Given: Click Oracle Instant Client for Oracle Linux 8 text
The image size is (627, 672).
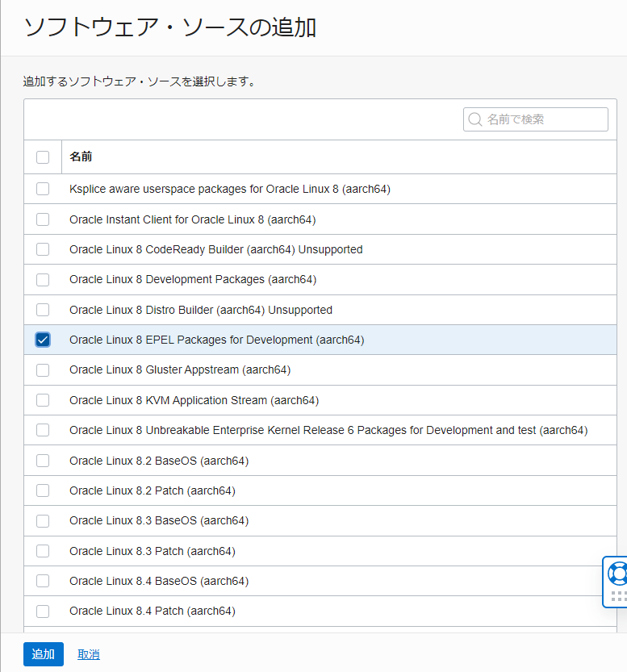Looking at the screenshot, I should click(192, 219).
